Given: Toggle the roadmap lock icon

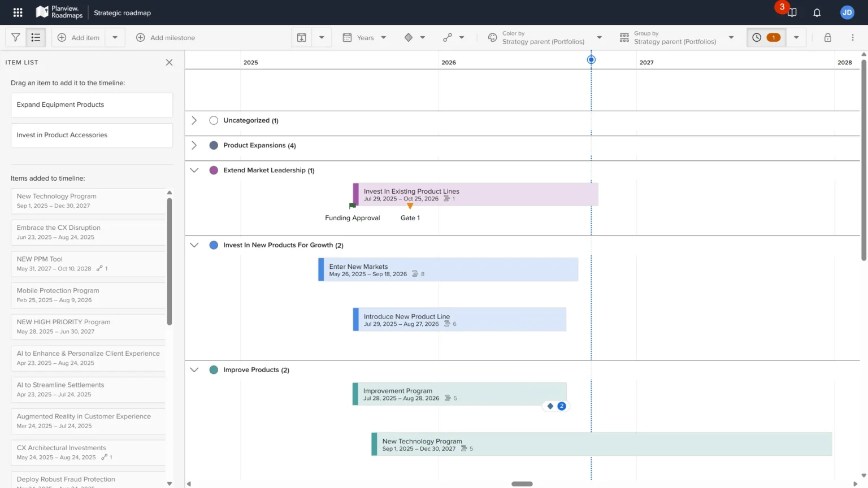Looking at the screenshot, I should pyautogui.click(x=827, y=37).
